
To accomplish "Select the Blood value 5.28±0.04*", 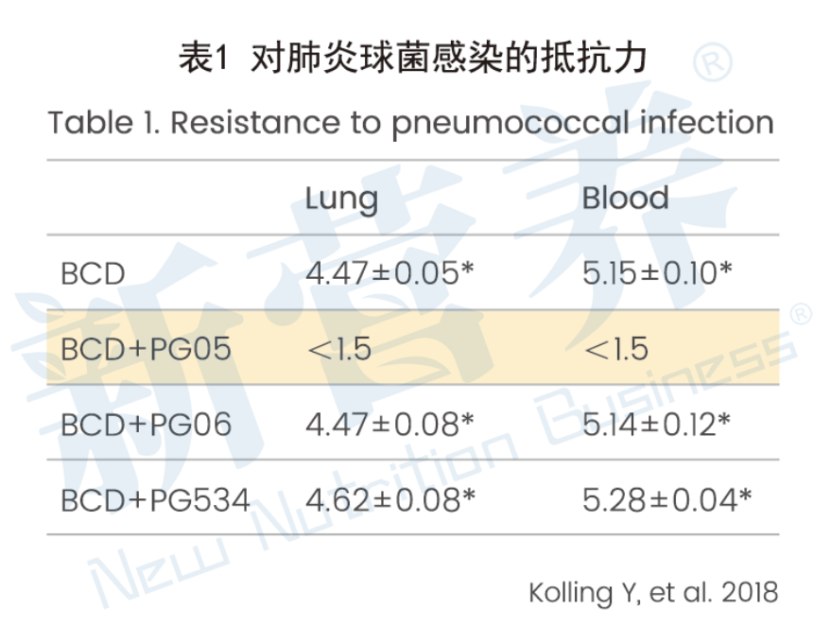I will click(667, 500).
